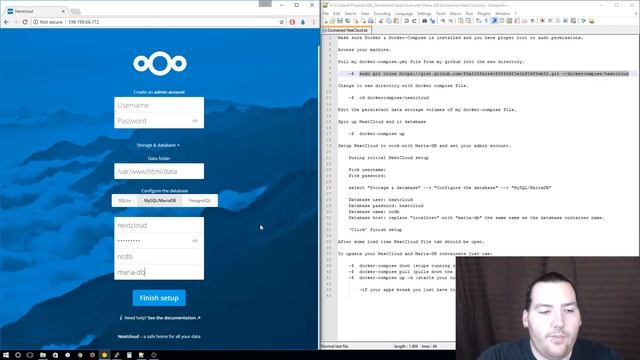Image resolution: width=640 pixels, height=360 pixels.
Task: Open the Encoding menu in Notepad++
Action: 382,13
